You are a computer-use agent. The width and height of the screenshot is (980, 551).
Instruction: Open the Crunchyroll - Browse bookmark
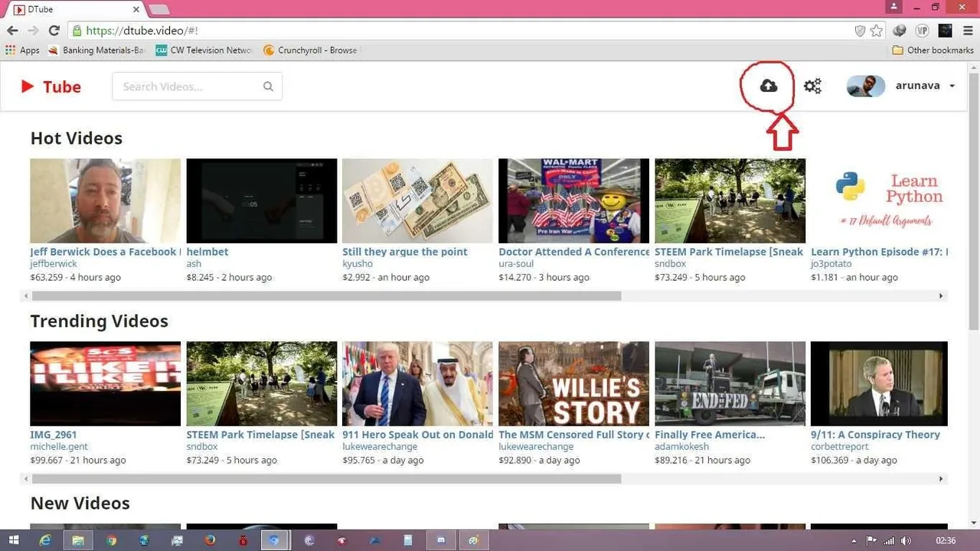(x=310, y=51)
